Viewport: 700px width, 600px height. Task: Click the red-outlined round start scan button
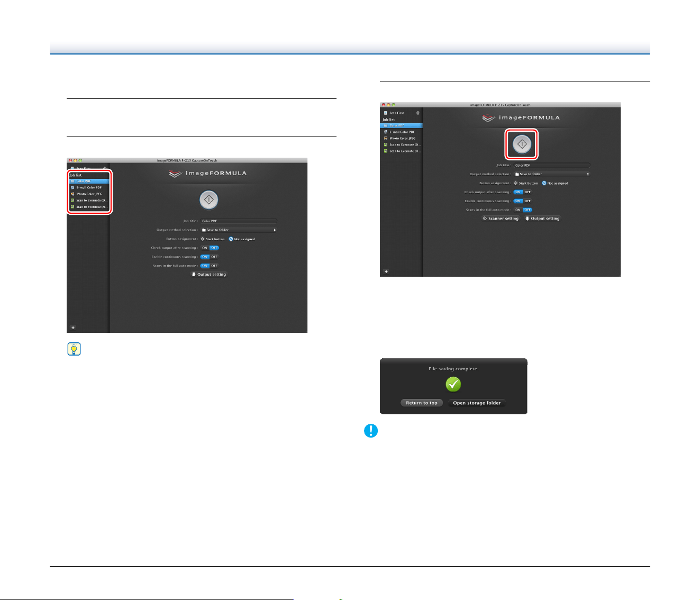(522, 144)
